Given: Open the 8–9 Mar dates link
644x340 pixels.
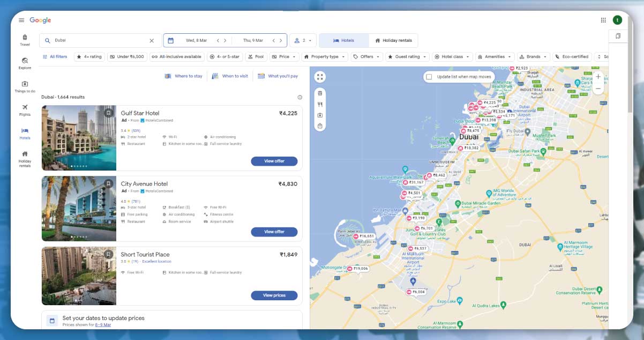Looking at the screenshot, I should (x=103, y=325).
